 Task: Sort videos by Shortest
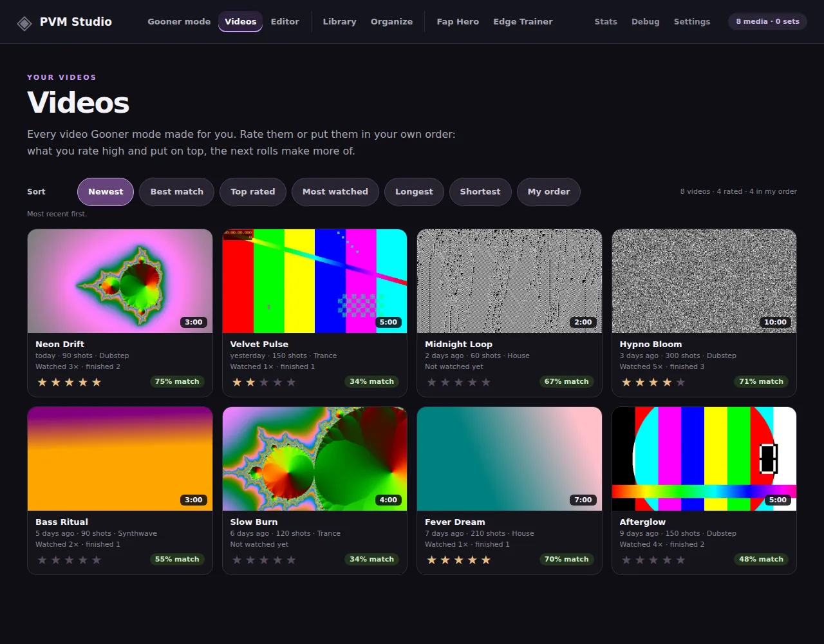(x=480, y=192)
